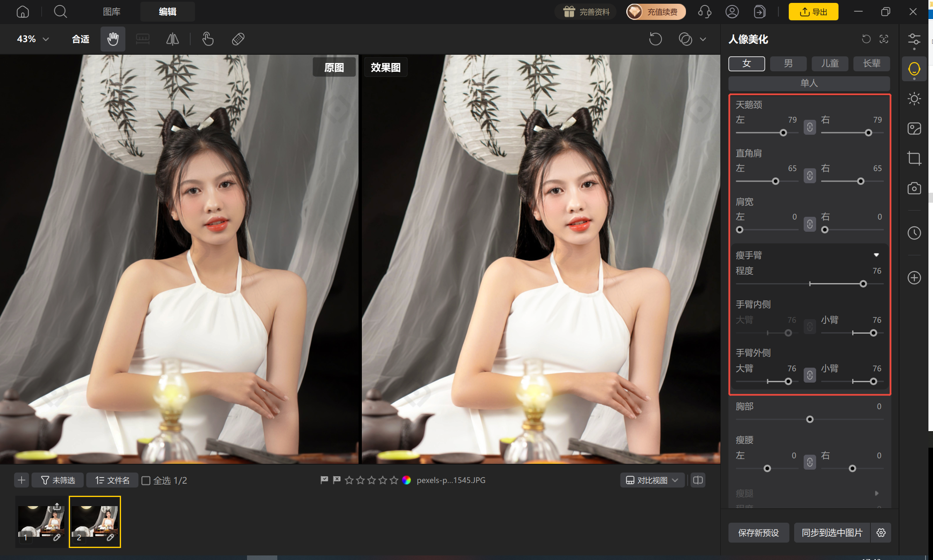
Task: Adjust the 胸部 slider handle
Action: [809, 419]
